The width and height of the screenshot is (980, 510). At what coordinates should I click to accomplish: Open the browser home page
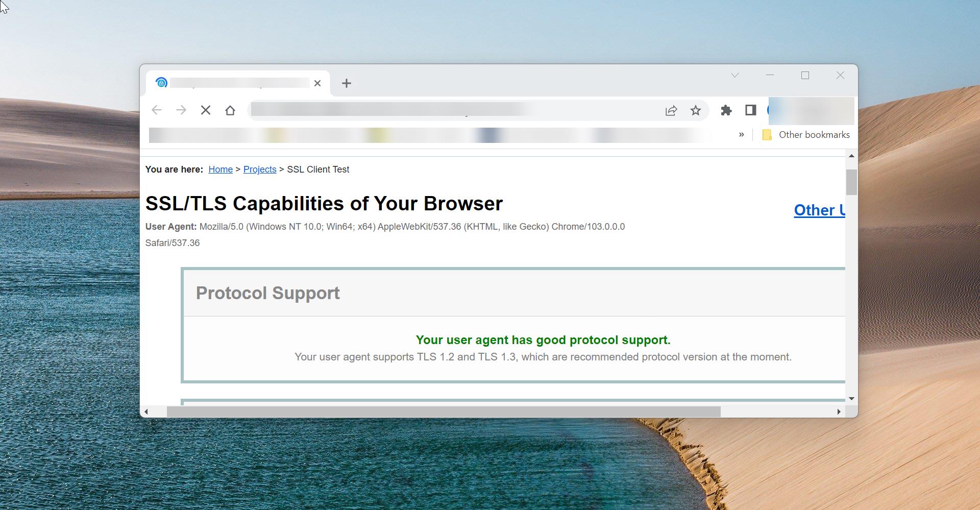tap(230, 110)
